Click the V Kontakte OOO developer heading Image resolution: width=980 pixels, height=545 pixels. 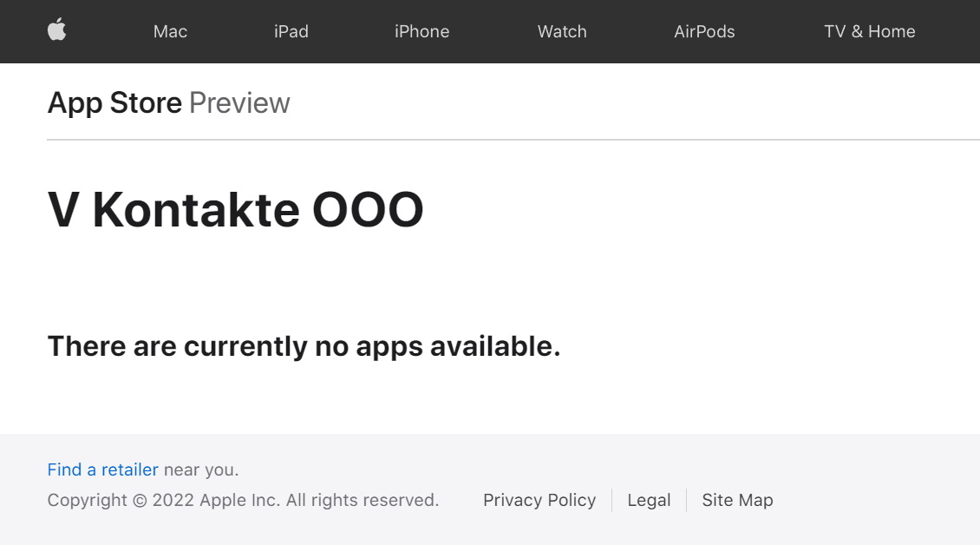click(235, 210)
